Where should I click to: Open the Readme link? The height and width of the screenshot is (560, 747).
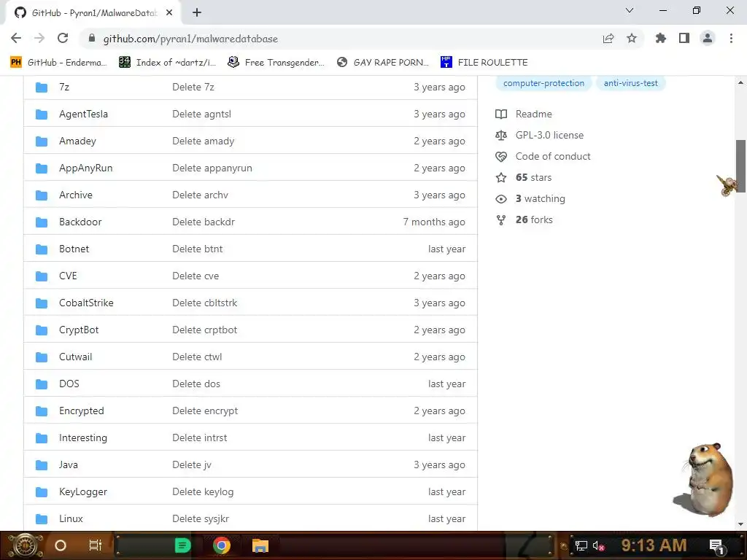point(533,114)
